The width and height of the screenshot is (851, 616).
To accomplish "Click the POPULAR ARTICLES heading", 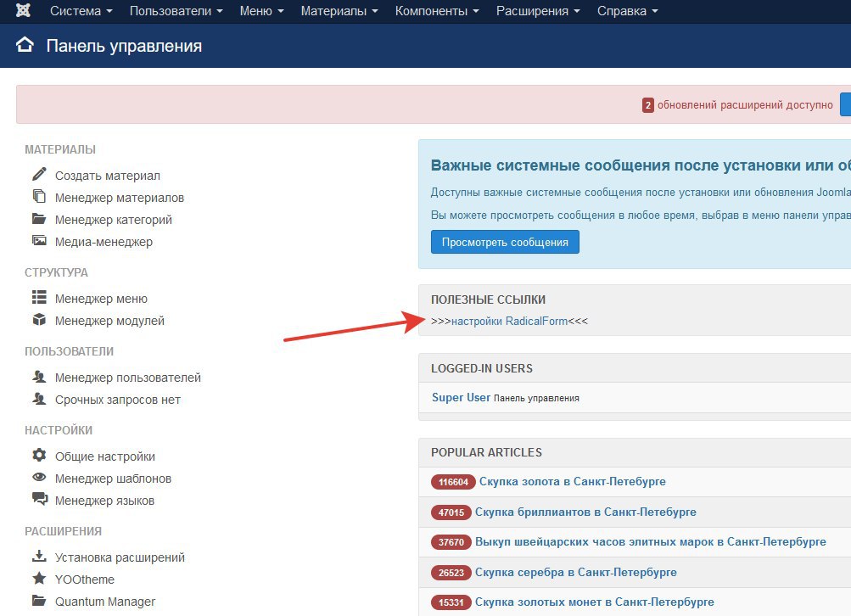I will pyautogui.click(x=486, y=452).
